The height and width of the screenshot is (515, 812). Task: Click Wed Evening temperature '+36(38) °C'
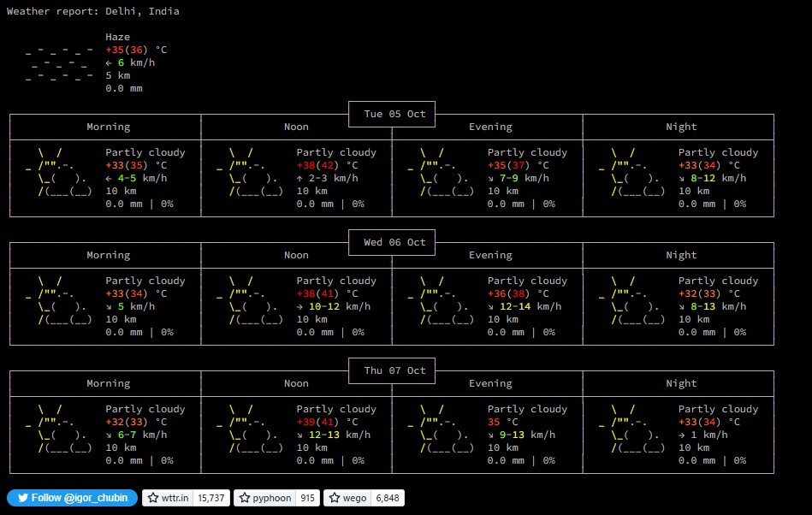click(519, 293)
